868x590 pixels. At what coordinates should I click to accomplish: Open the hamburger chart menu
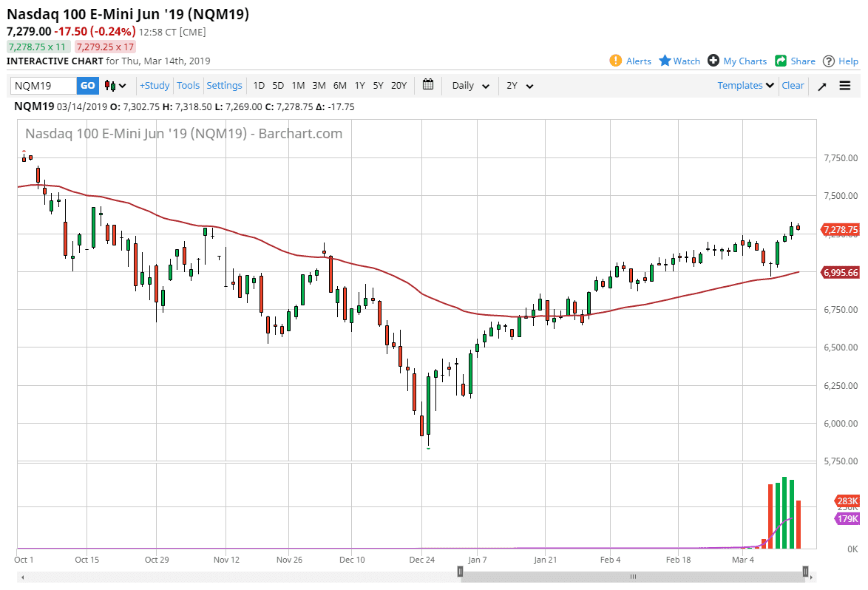click(x=846, y=85)
